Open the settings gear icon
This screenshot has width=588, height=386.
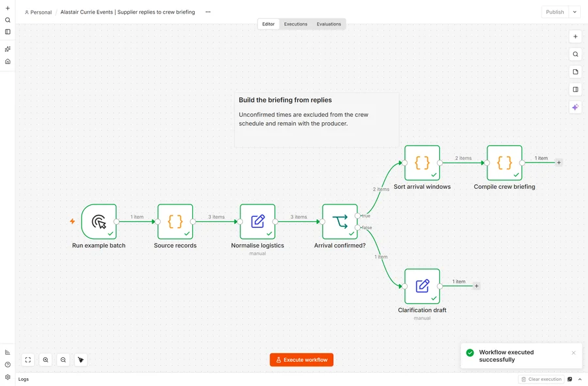tap(7, 377)
